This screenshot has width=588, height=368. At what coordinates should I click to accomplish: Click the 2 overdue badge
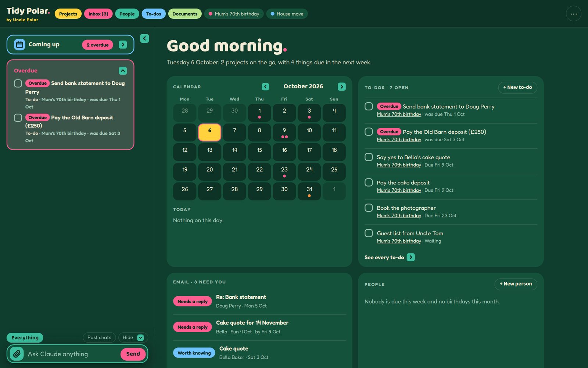[x=97, y=45]
